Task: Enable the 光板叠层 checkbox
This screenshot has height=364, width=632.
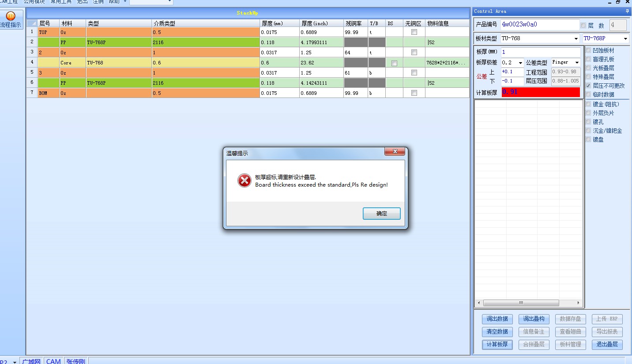Action: pyautogui.click(x=588, y=68)
